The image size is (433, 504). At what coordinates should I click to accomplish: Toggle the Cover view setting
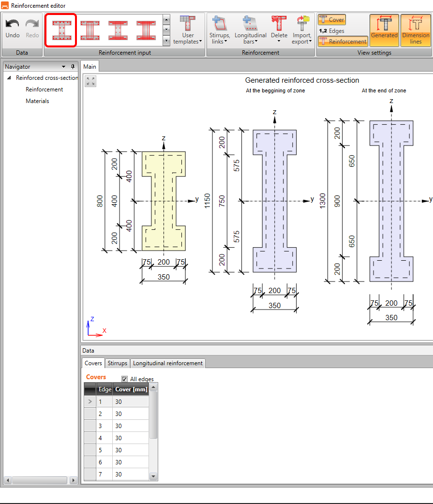tap(332, 20)
